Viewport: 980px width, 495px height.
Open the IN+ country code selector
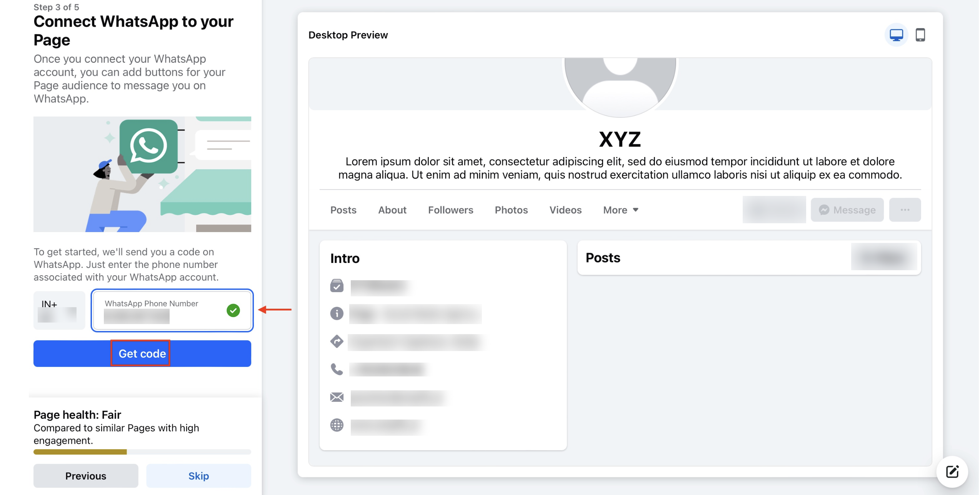click(59, 310)
